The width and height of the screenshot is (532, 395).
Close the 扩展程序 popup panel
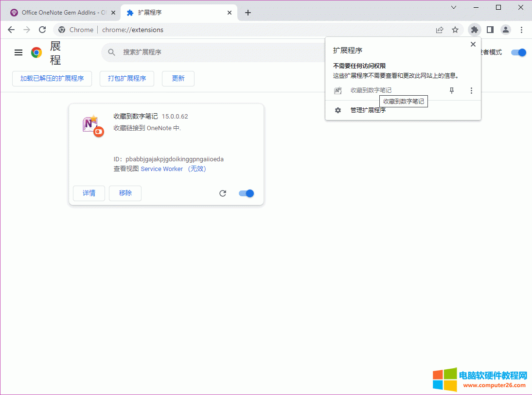point(473,44)
